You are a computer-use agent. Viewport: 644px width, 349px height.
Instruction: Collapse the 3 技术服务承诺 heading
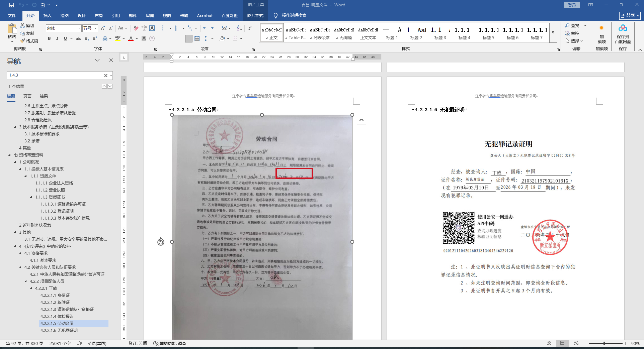pyautogui.click(x=15, y=127)
